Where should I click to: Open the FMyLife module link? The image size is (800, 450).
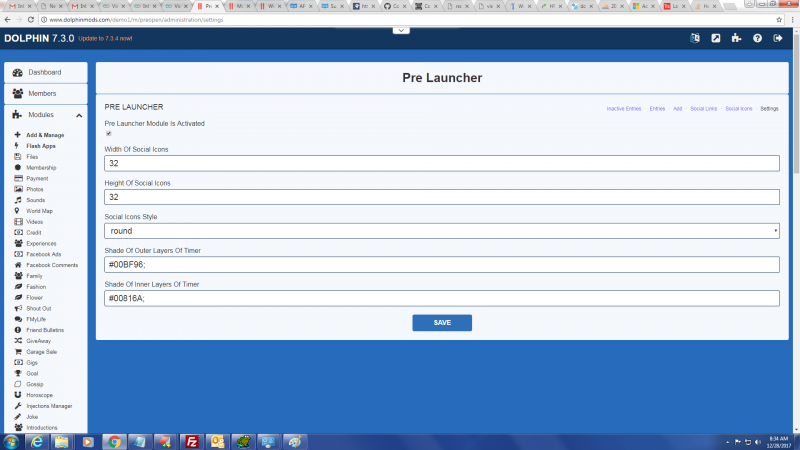point(36,319)
